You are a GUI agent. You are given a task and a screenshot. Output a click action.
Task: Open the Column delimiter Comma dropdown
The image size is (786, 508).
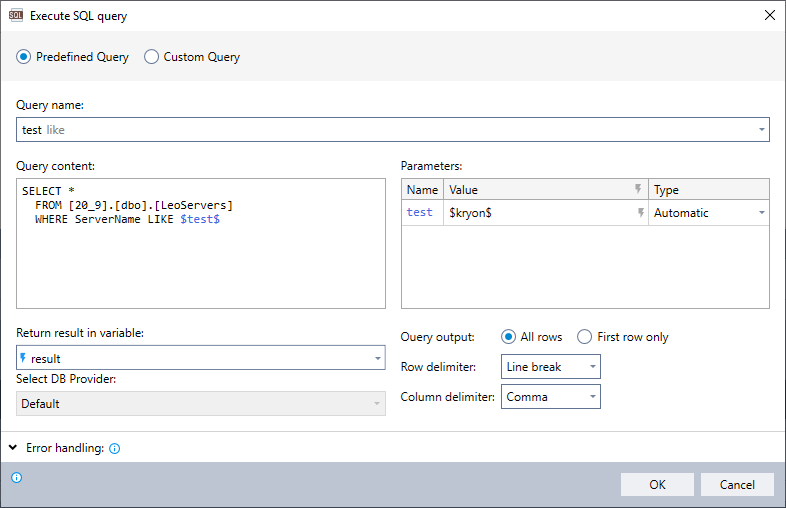[592, 397]
